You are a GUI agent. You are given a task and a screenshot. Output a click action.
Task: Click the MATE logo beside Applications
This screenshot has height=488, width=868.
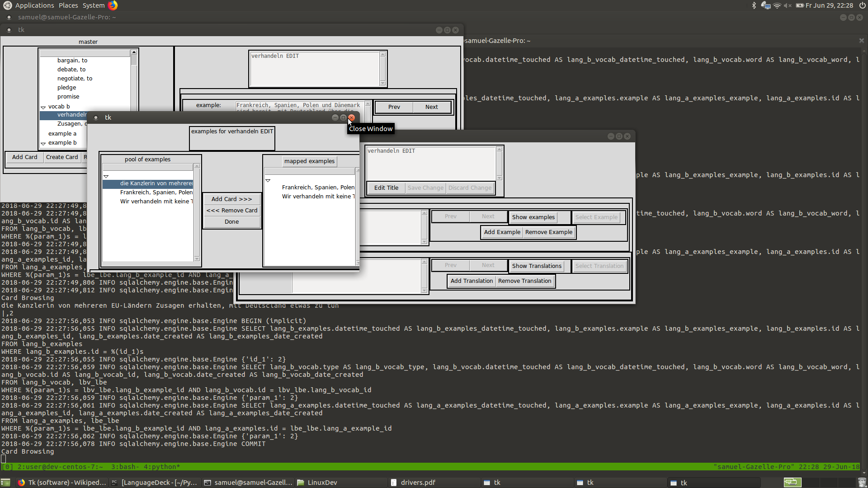click(7, 5)
